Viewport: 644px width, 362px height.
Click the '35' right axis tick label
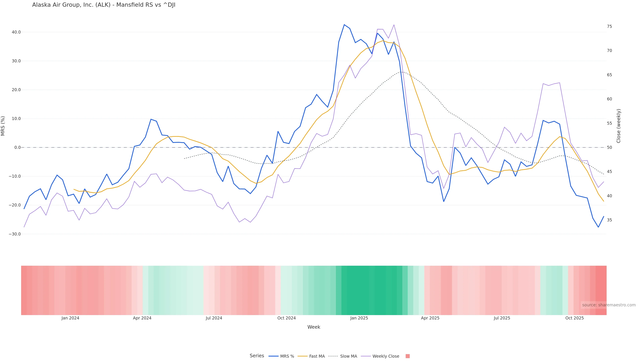609,220
